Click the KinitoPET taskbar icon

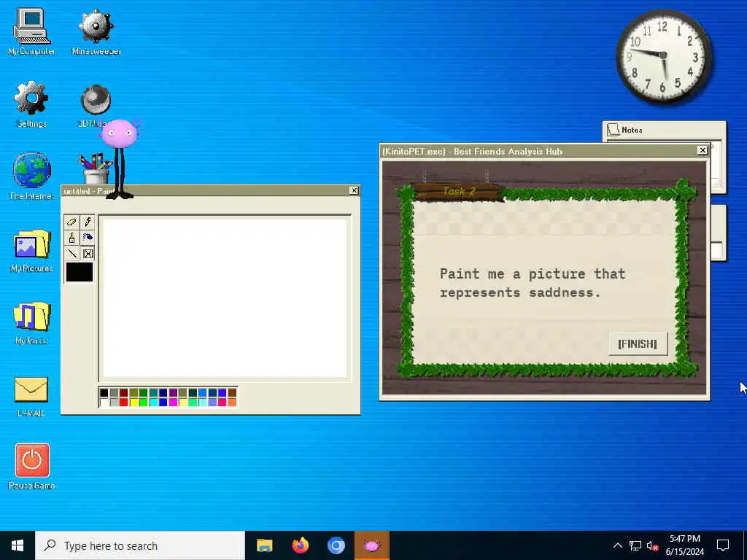point(371,545)
